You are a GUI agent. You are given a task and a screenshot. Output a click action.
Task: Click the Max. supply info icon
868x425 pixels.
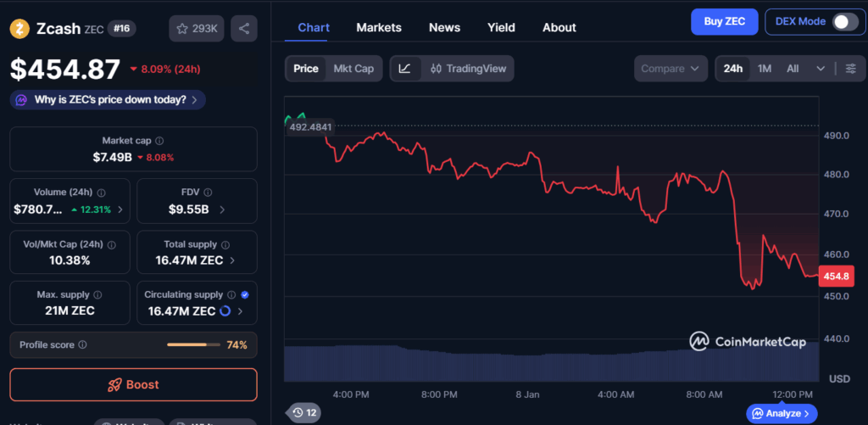tap(97, 294)
